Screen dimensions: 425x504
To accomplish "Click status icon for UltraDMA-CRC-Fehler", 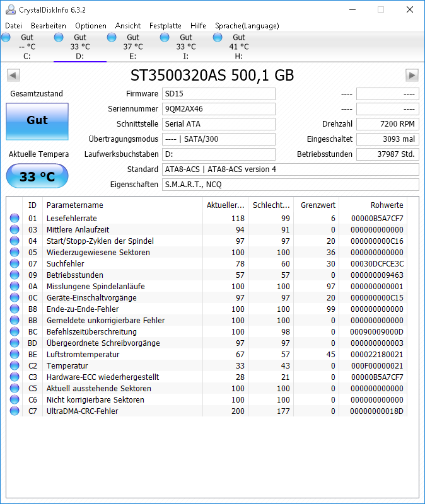I will tap(15, 411).
